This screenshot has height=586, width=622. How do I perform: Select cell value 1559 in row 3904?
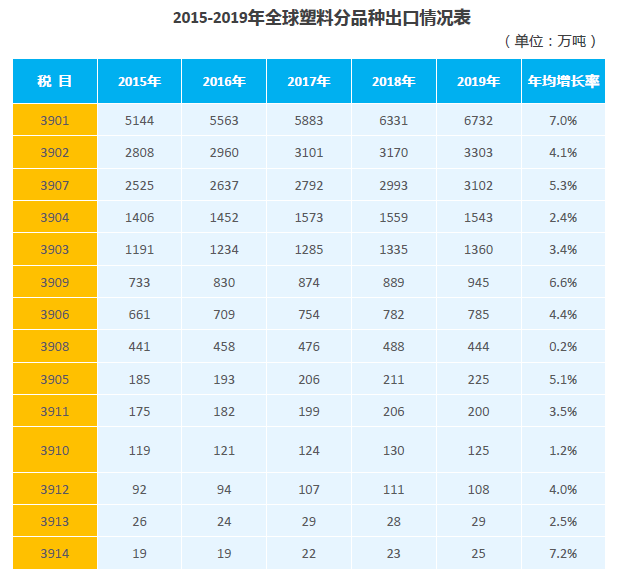tap(394, 217)
